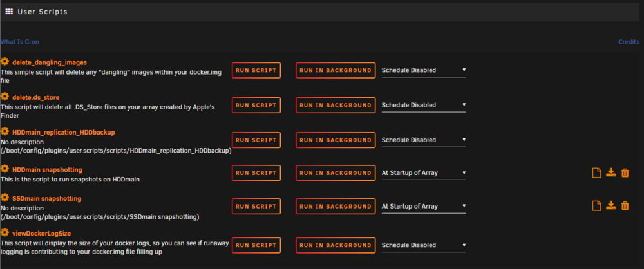The image size is (644, 269).
Task: Run Script for delete.ds_store
Action: coord(256,105)
